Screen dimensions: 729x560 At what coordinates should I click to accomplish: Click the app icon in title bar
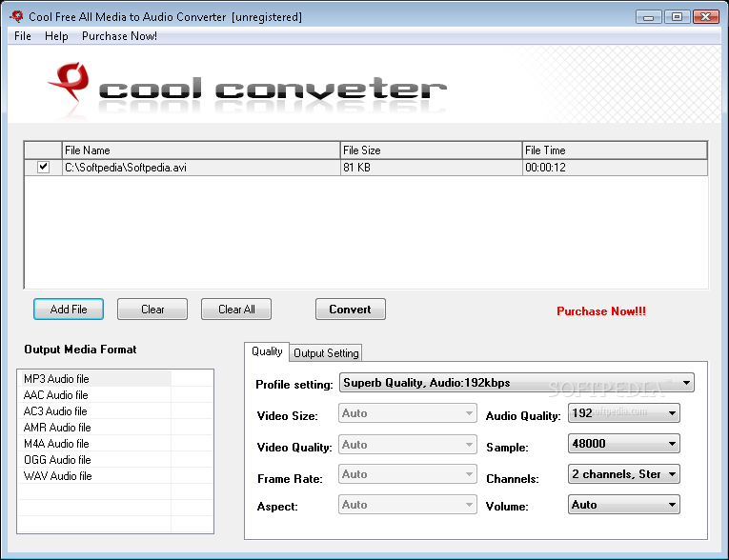(x=17, y=17)
